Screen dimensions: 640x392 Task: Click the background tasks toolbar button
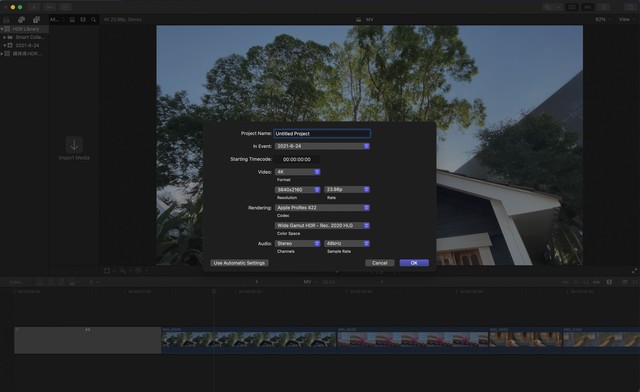[x=65, y=7]
